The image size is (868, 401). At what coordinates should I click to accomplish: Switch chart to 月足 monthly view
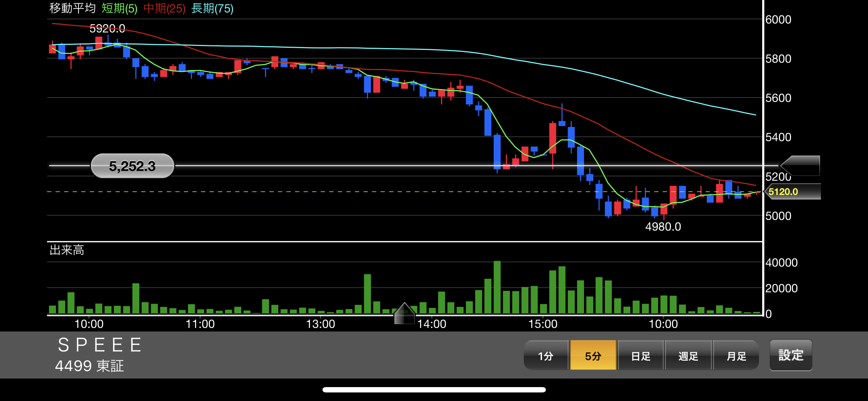pos(736,356)
